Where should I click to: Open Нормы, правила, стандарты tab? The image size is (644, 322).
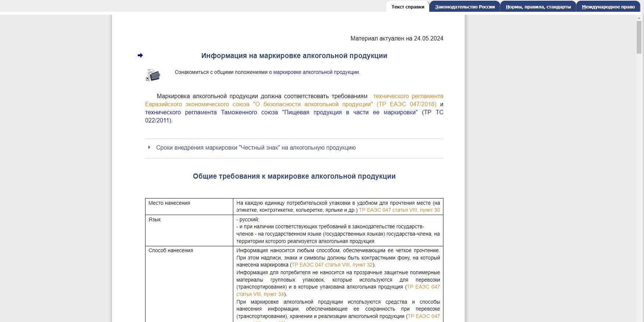[x=538, y=7]
